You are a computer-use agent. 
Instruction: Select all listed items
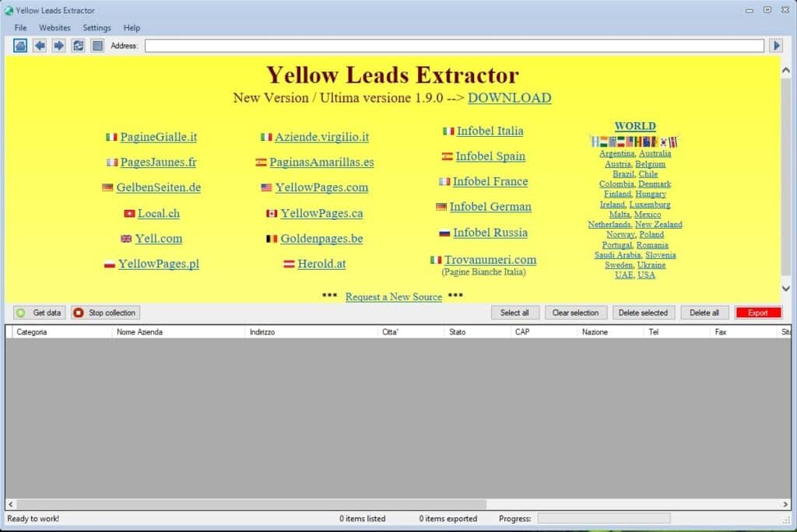point(515,313)
